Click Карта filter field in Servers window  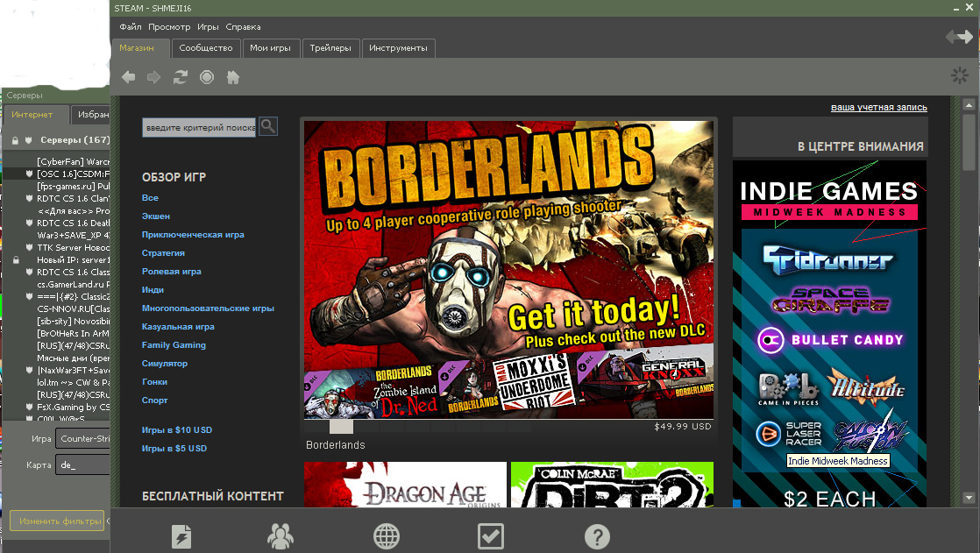click(x=82, y=464)
